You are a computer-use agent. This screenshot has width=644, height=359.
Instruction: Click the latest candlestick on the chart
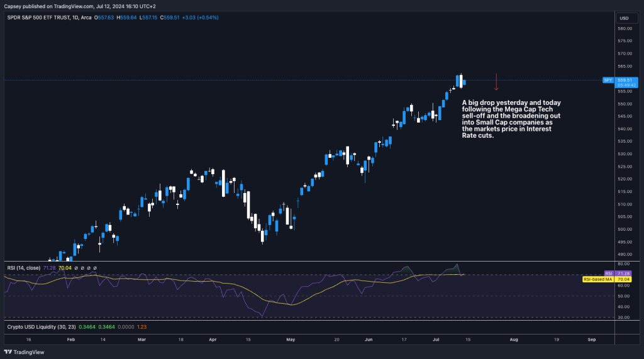coord(464,81)
